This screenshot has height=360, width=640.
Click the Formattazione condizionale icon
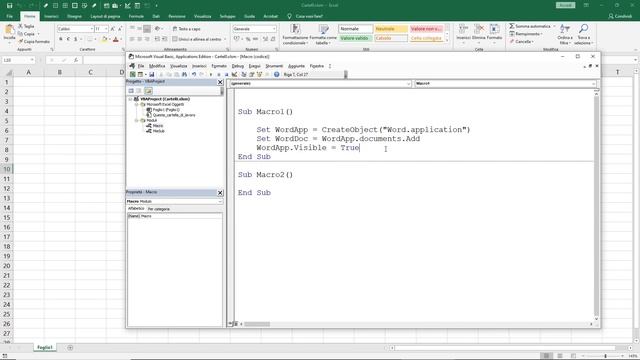(295, 29)
